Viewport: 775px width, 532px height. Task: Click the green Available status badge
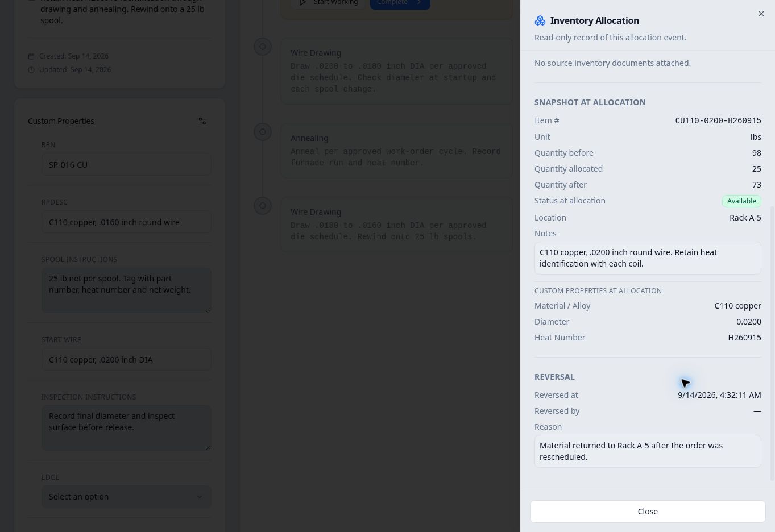(741, 201)
